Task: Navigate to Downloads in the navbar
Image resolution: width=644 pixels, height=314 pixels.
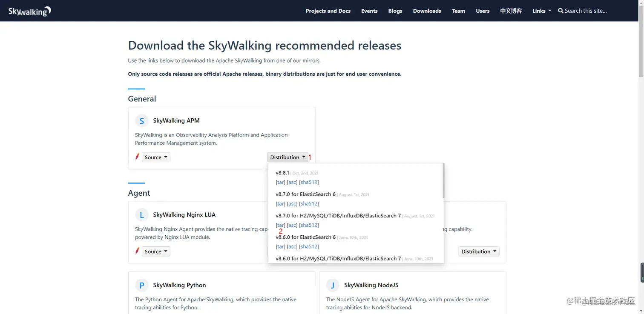Action: (427, 11)
